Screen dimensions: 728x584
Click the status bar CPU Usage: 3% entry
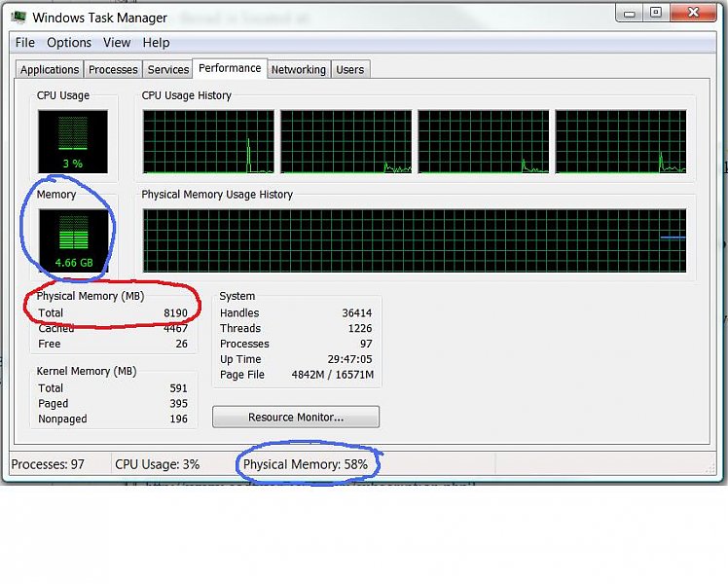click(158, 464)
